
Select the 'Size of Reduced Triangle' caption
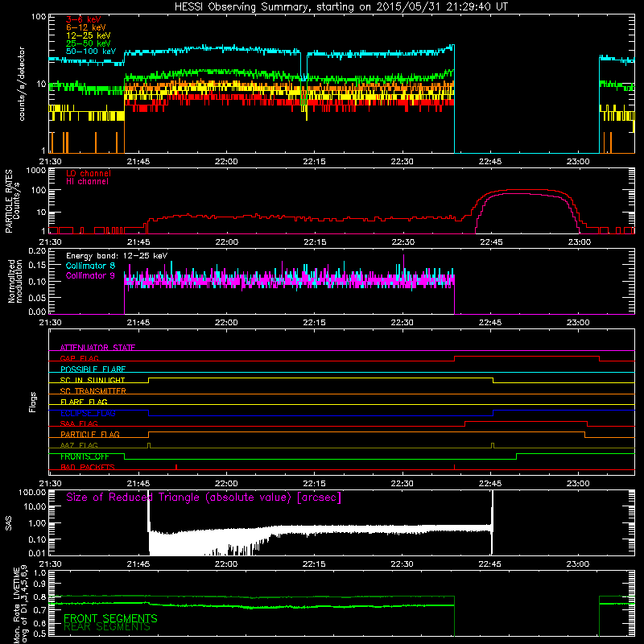pyautogui.click(x=204, y=497)
